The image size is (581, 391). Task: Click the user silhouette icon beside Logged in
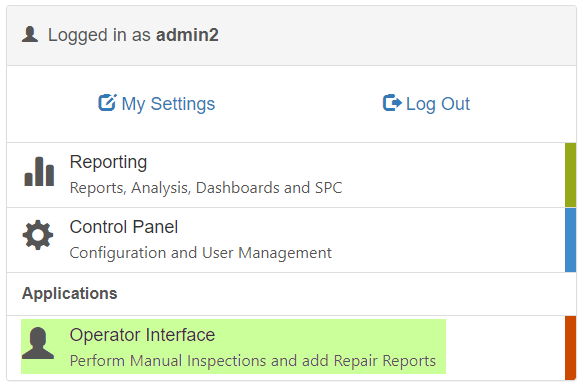tap(30, 34)
